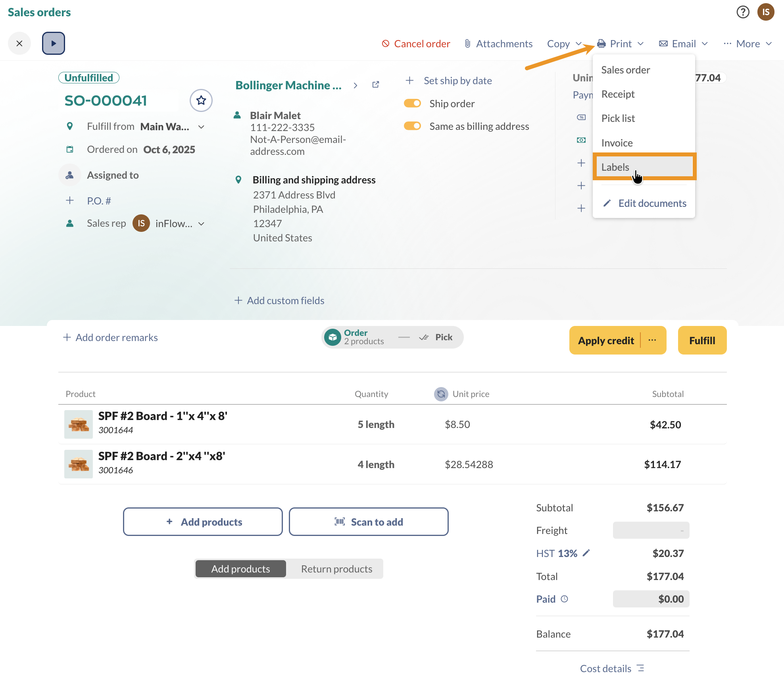Screen dimensions: 784x690
Task: Click the three-dots beside Apply credit
Action: tap(652, 340)
